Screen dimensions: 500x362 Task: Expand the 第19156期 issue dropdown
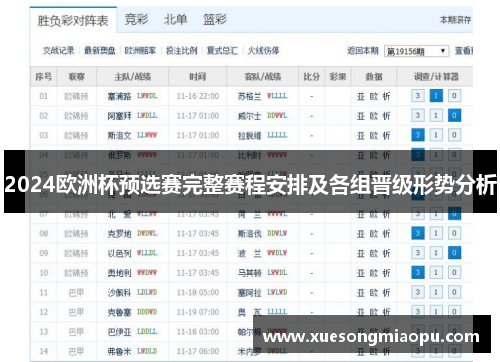point(416,51)
